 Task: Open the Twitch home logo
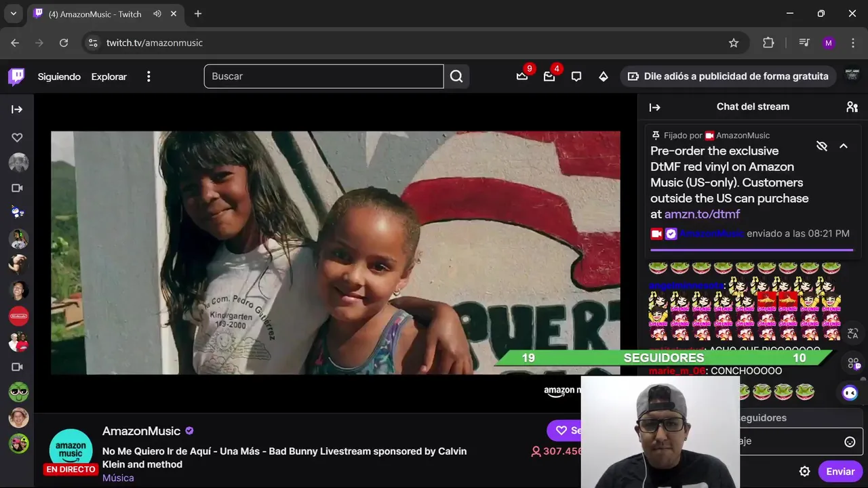pos(16,77)
